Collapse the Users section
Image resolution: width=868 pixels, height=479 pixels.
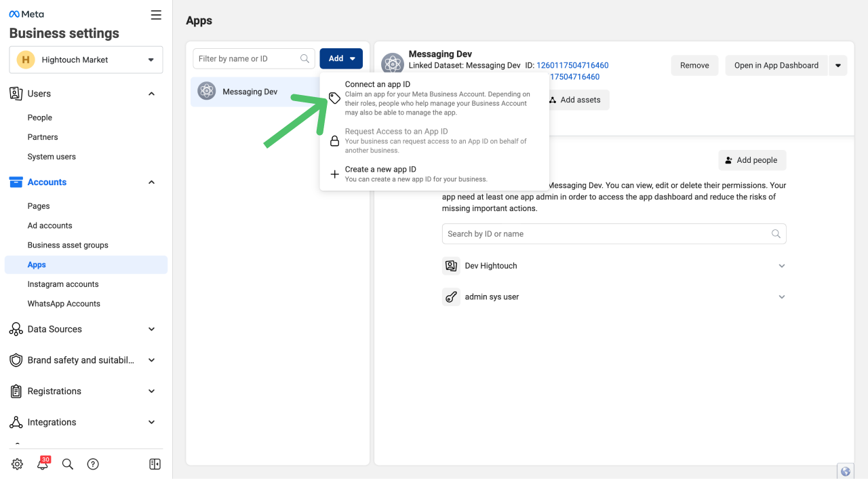151,94
